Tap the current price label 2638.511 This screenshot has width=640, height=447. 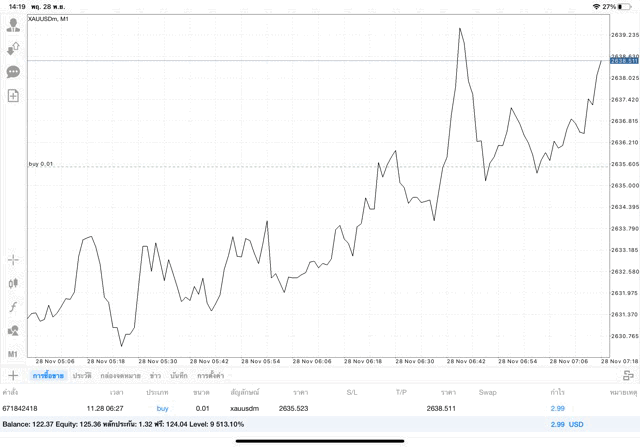[x=623, y=61]
